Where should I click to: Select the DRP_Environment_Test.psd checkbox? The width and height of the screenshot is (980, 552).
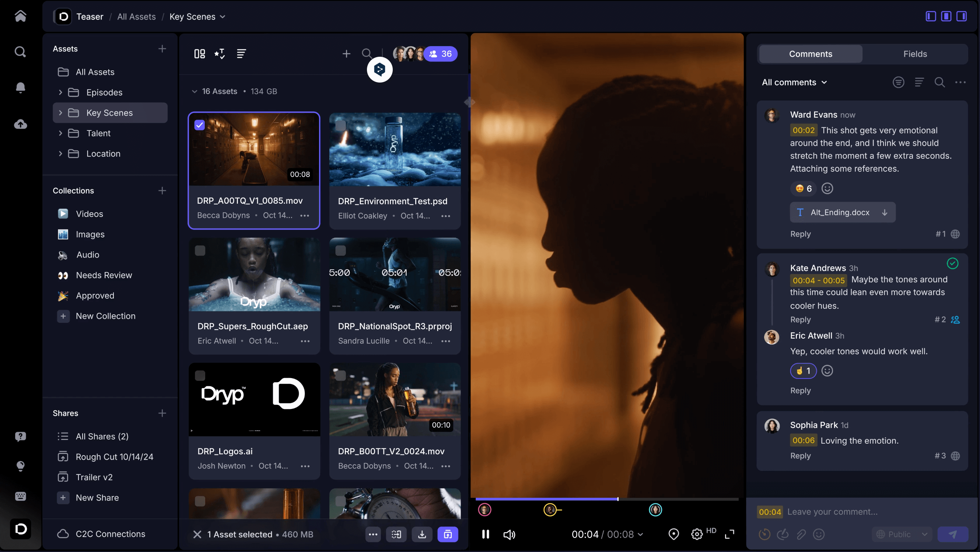[x=340, y=125]
